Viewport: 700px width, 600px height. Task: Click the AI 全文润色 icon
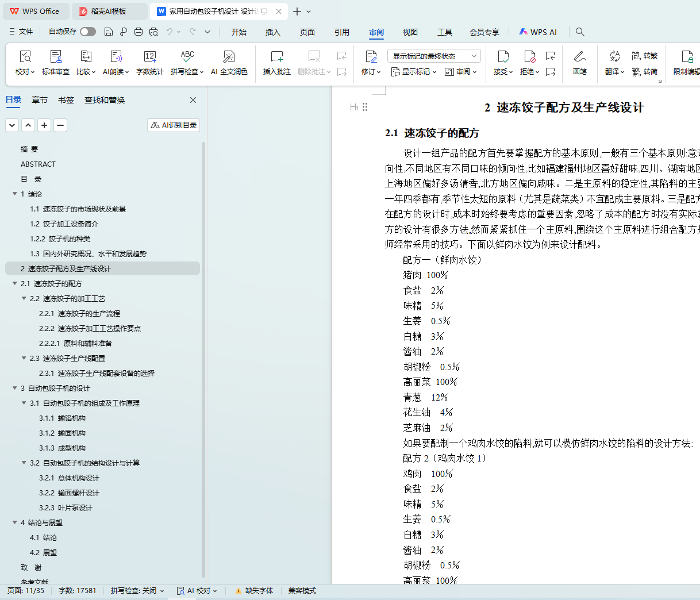229,56
